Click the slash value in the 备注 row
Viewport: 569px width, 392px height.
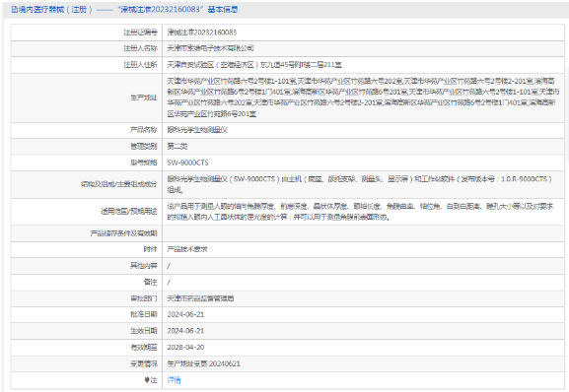pos(169,283)
